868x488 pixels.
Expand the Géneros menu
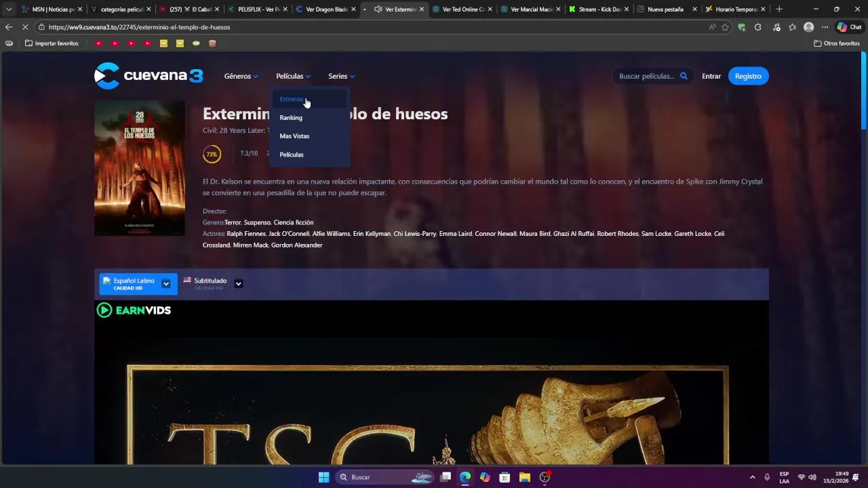[241, 76]
